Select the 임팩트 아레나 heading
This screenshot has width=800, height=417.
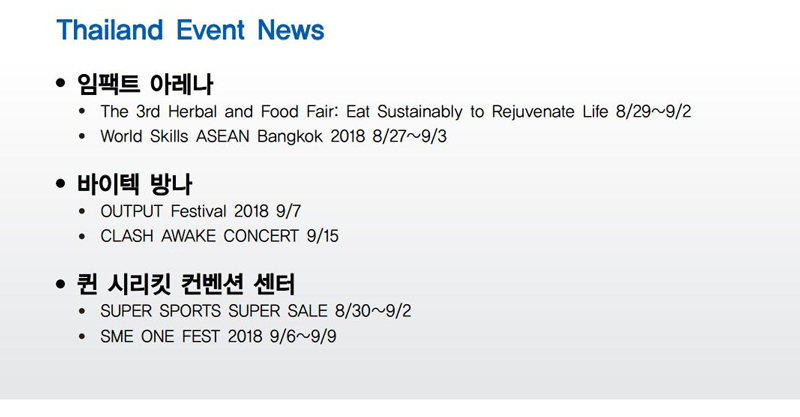pos(145,84)
